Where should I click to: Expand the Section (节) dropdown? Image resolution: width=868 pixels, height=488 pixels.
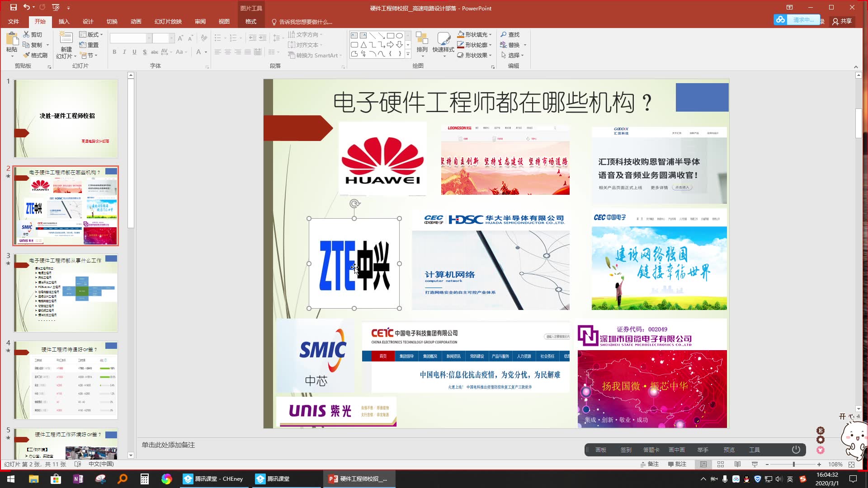point(89,55)
